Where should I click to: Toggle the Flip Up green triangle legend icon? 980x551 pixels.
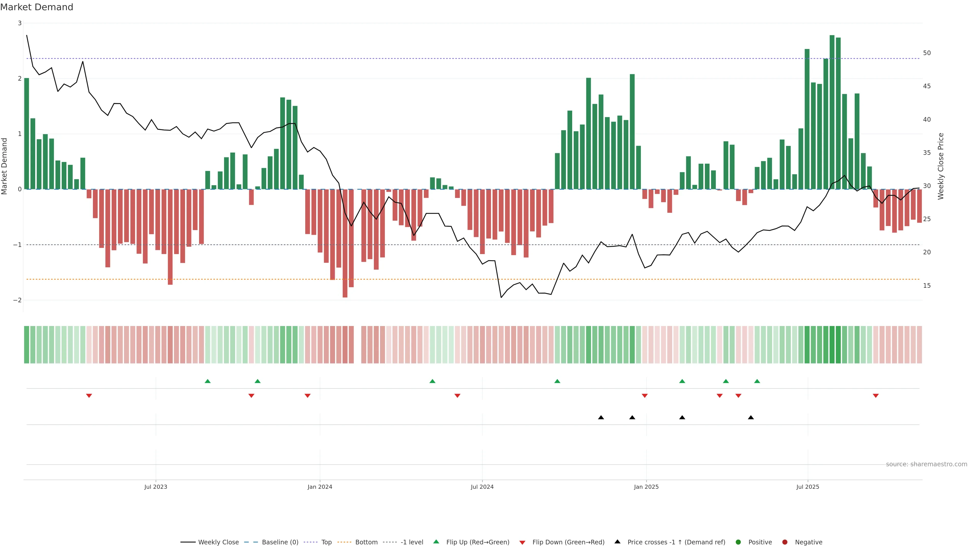[x=436, y=542]
